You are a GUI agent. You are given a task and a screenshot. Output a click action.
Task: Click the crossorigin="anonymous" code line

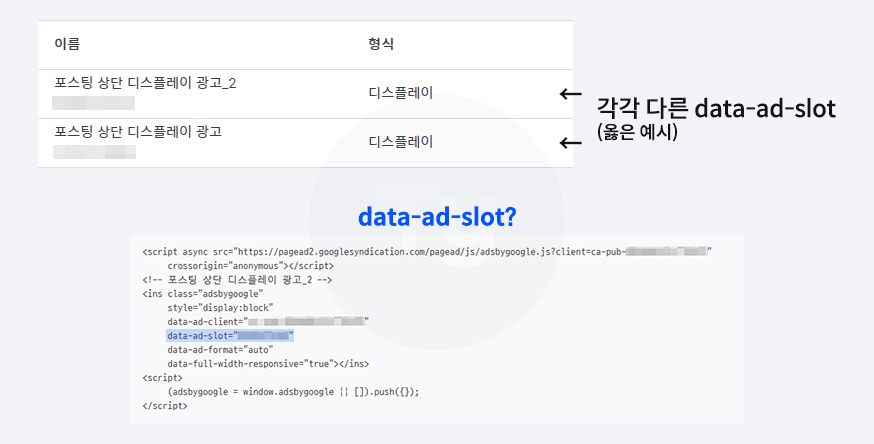pyautogui.click(x=250, y=266)
